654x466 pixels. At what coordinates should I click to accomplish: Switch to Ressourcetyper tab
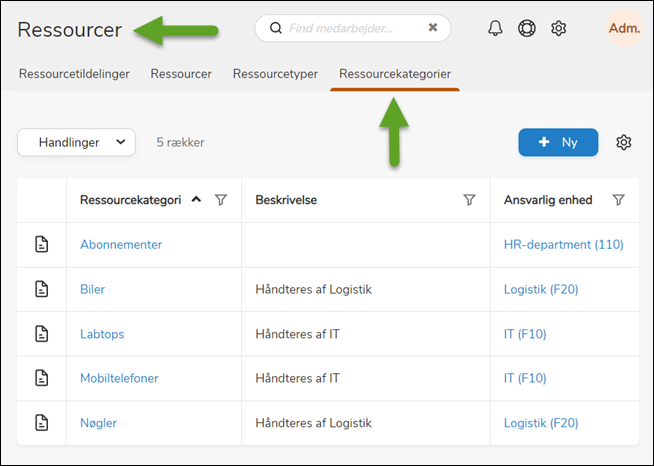tap(275, 74)
